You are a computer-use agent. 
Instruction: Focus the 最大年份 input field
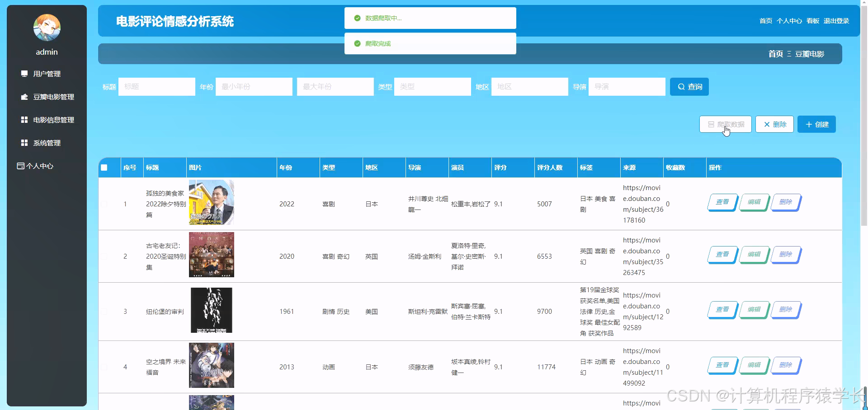(x=335, y=87)
